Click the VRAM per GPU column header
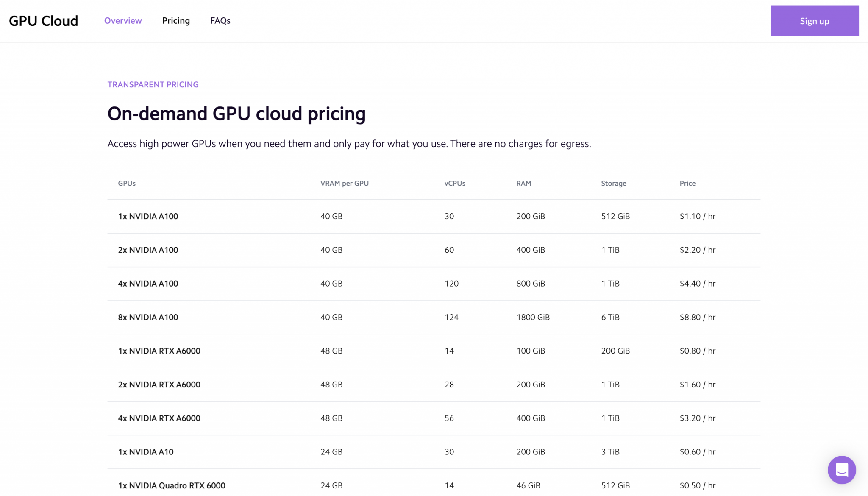Viewport: 868px width, 496px height. coord(344,183)
